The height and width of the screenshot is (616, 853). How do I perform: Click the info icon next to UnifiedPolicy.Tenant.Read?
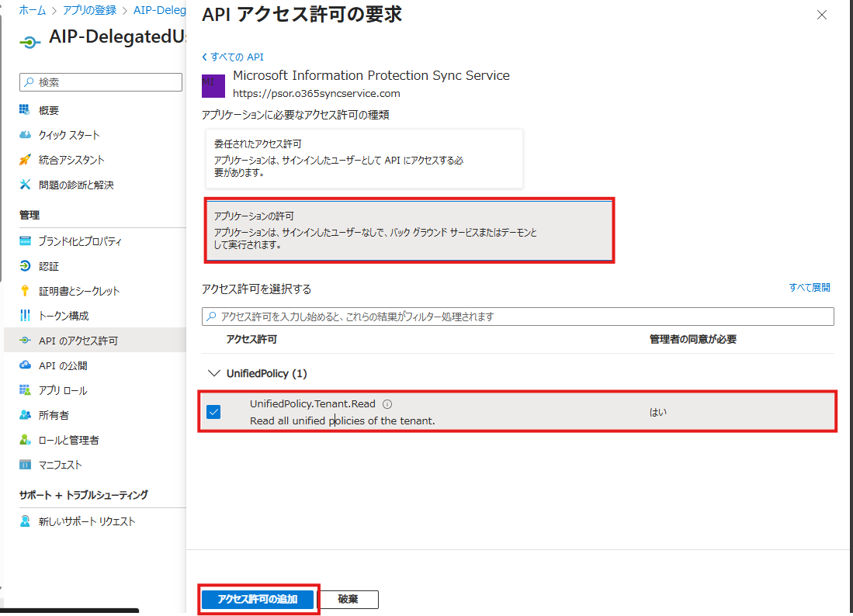click(387, 404)
